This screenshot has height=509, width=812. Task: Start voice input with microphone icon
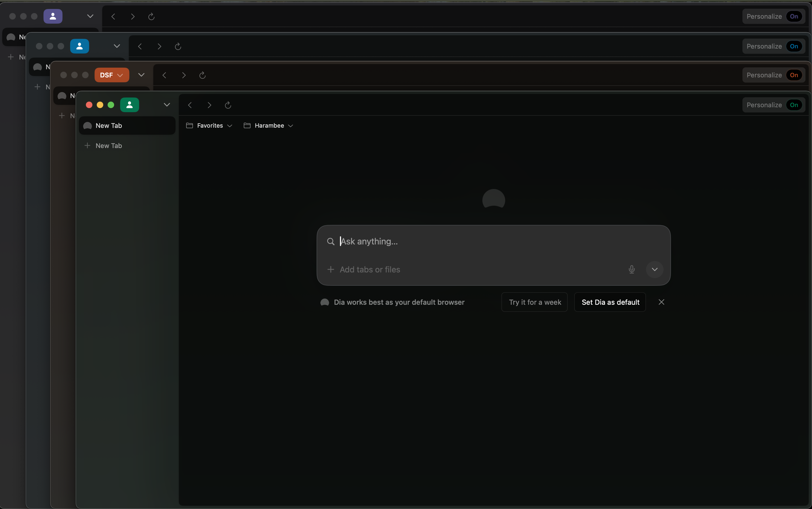(632, 269)
